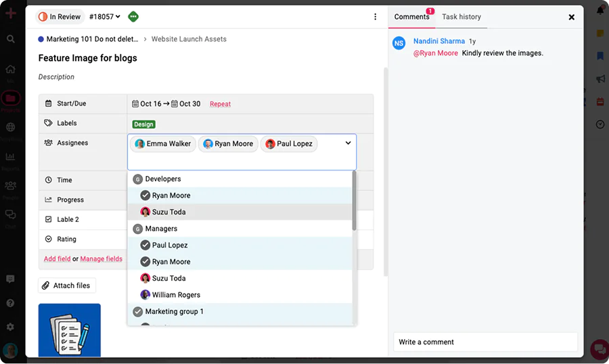Screen dimensions: 609x364
Task: Open the Manage fields link
Action: (x=101, y=258)
